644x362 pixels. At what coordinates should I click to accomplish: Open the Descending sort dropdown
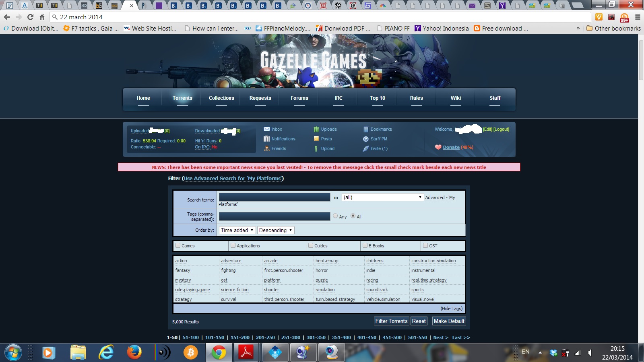(276, 230)
